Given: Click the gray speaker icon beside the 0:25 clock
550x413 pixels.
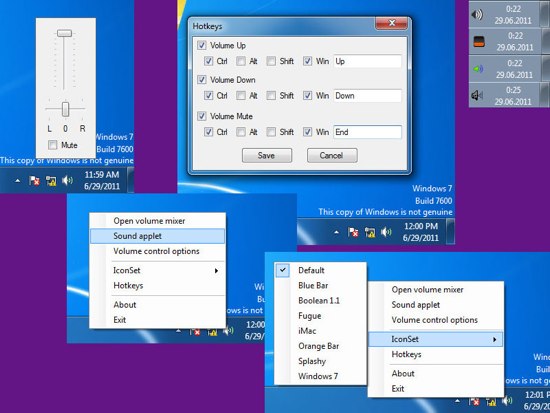Looking at the screenshot, I should [477, 95].
